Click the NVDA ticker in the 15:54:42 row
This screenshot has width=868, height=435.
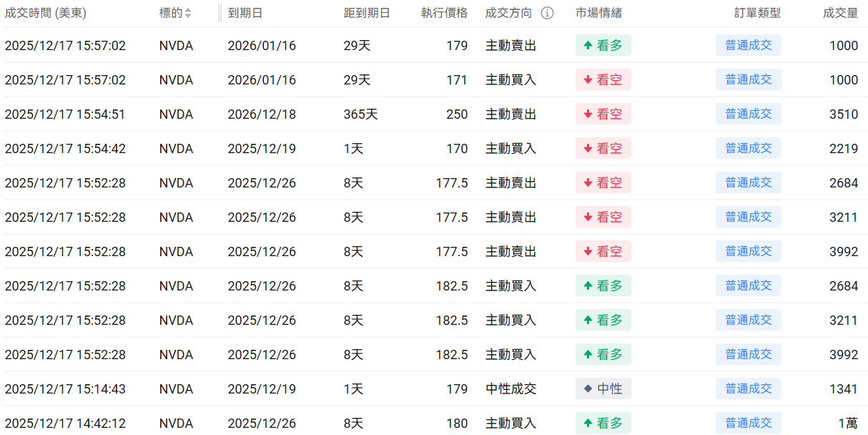click(176, 149)
